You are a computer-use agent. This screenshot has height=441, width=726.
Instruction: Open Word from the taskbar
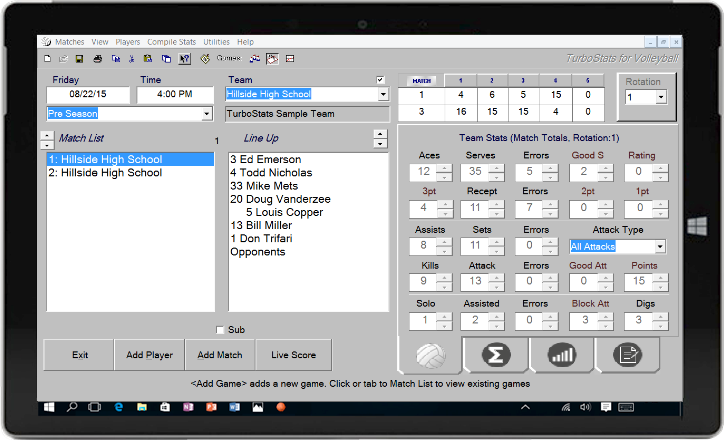pyautogui.click(x=234, y=407)
